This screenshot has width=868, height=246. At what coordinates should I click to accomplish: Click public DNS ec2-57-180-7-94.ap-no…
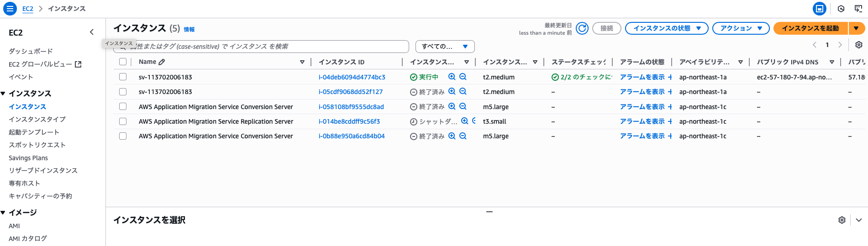pyautogui.click(x=794, y=77)
